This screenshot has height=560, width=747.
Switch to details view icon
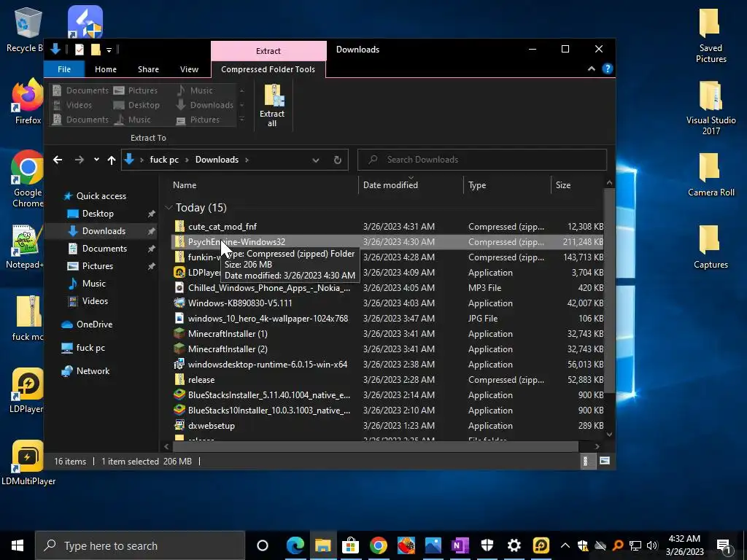pos(586,461)
